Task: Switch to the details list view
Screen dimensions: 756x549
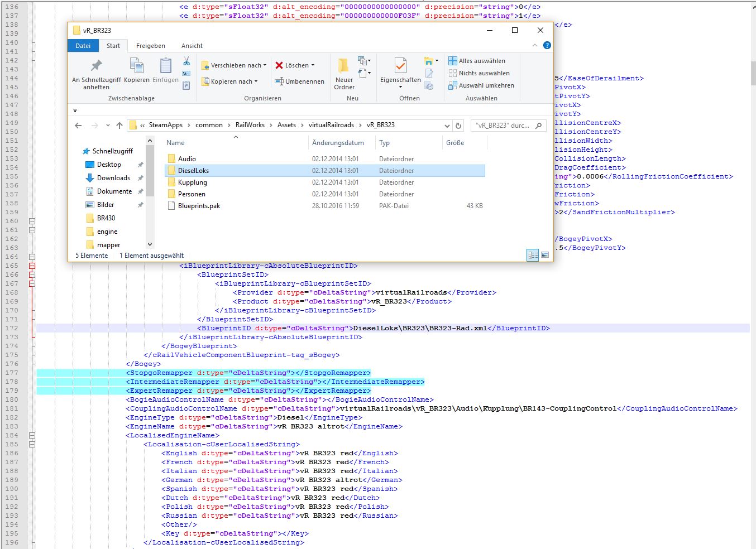Action: pos(533,255)
